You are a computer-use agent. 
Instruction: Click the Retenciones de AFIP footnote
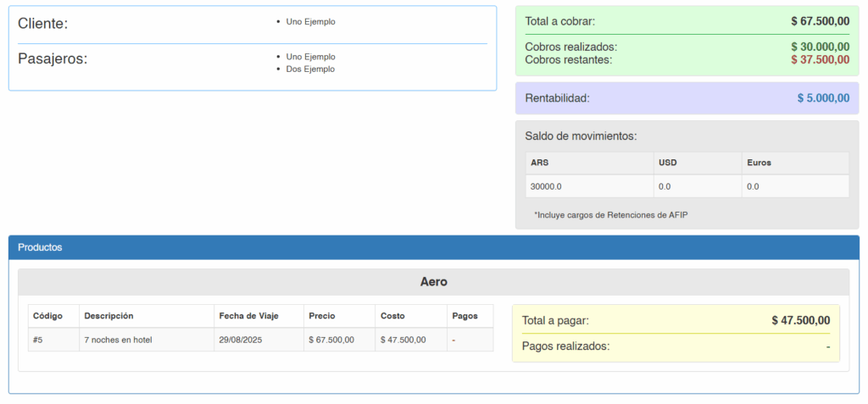pyautogui.click(x=610, y=215)
